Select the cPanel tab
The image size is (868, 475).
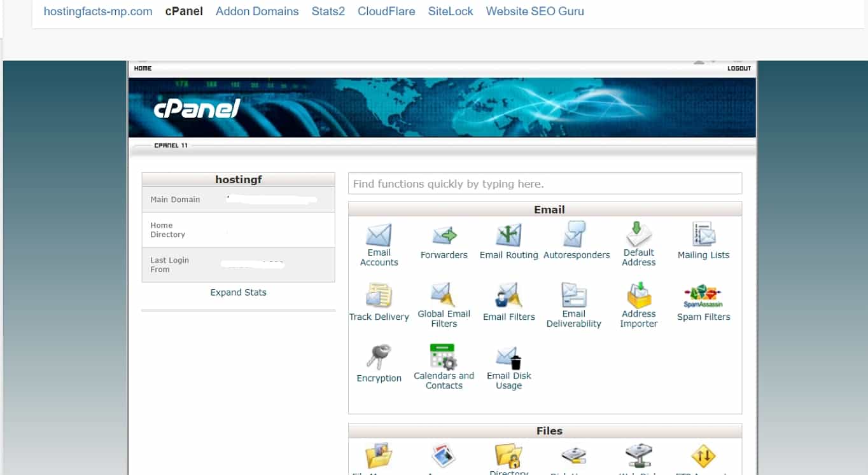coord(184,11)
